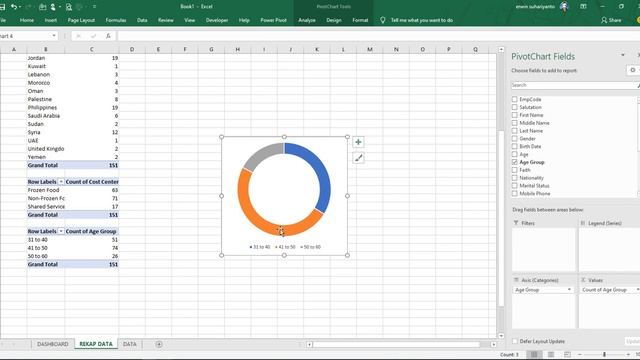Select the Grand Total cell below Yemen
This screenshot has height=360, width=640.
point(46,165)
